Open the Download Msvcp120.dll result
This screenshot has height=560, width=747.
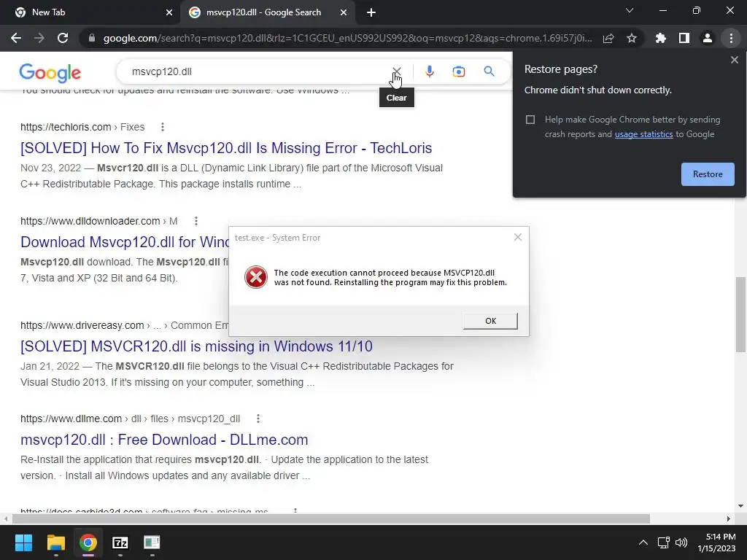[x=125, y=242]
